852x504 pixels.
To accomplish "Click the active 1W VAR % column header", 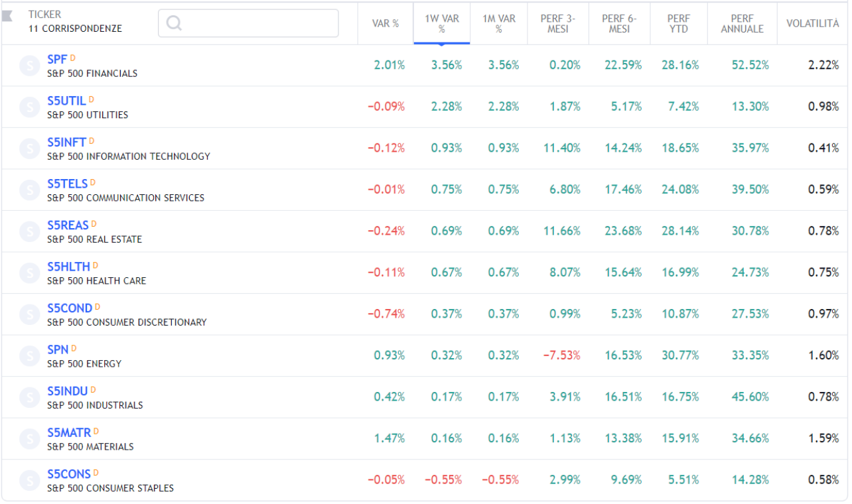I will coord(441,23).
